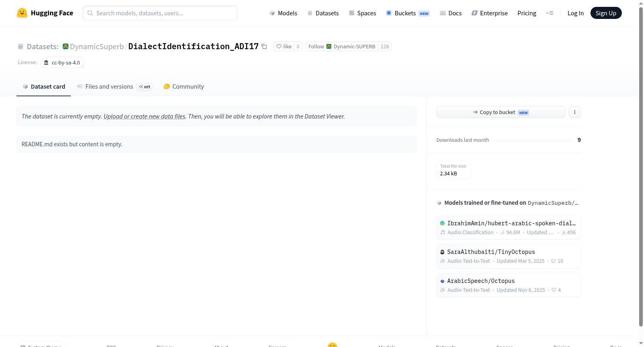Screen dimensions: 644x347
Task: Click the Datasets stack icon beside the title
Action: tap(21, 47)
